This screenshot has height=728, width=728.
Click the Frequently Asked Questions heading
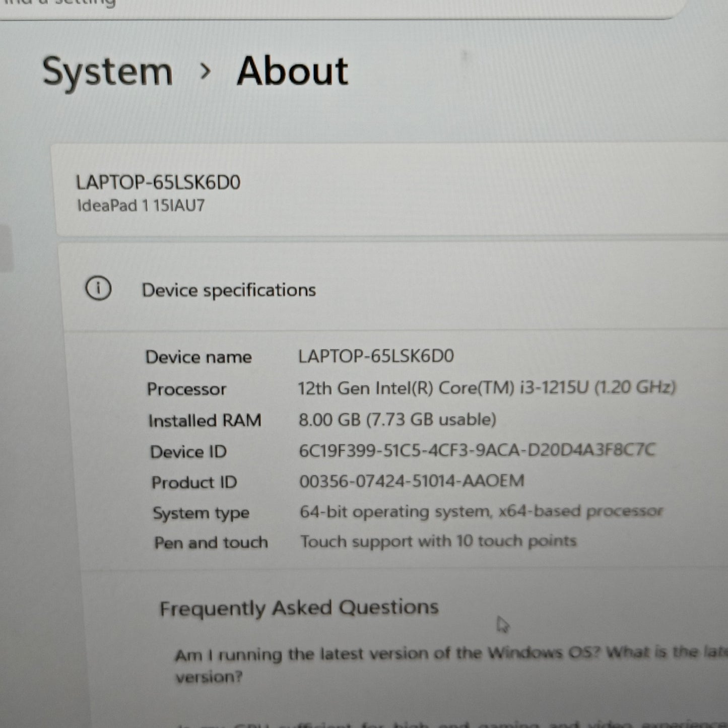click(x=299, y=608)
